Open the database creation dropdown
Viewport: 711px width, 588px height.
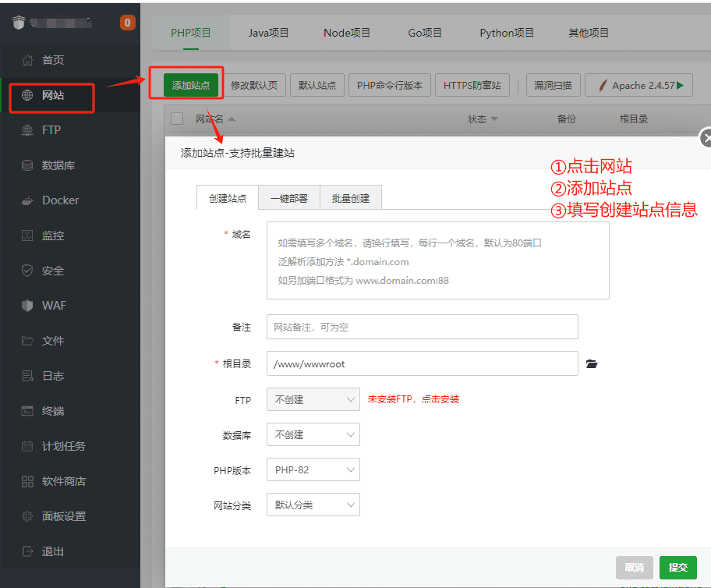tap(313, 434)
